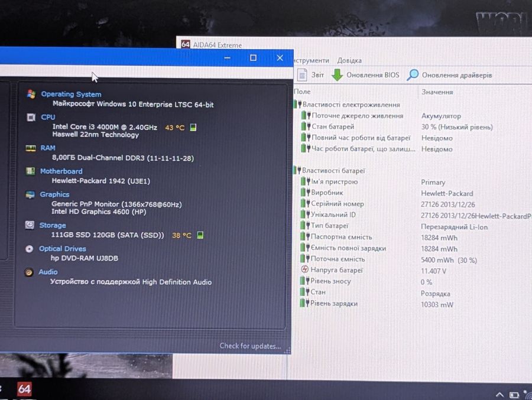
Task: Click the RAM module icon
Action: click(31, 148)
